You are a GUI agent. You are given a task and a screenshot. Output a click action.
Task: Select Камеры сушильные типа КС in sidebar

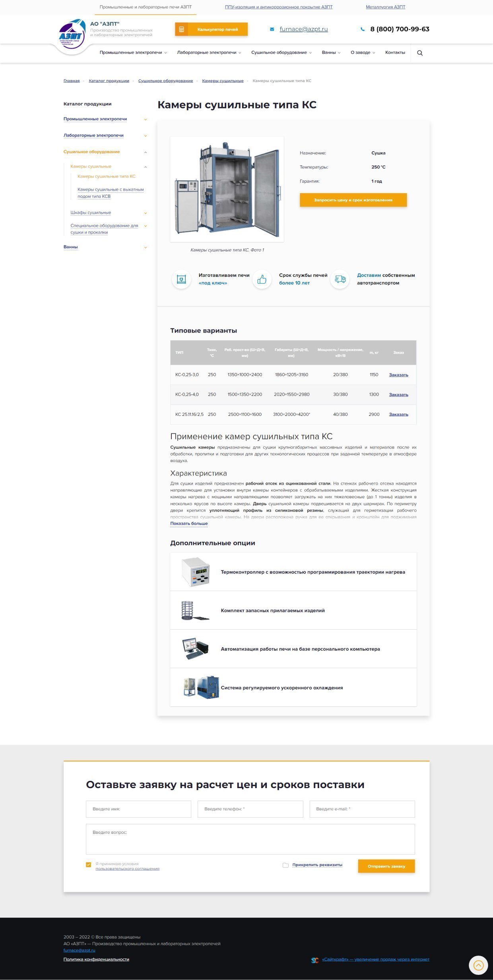[x=107, y=176]
